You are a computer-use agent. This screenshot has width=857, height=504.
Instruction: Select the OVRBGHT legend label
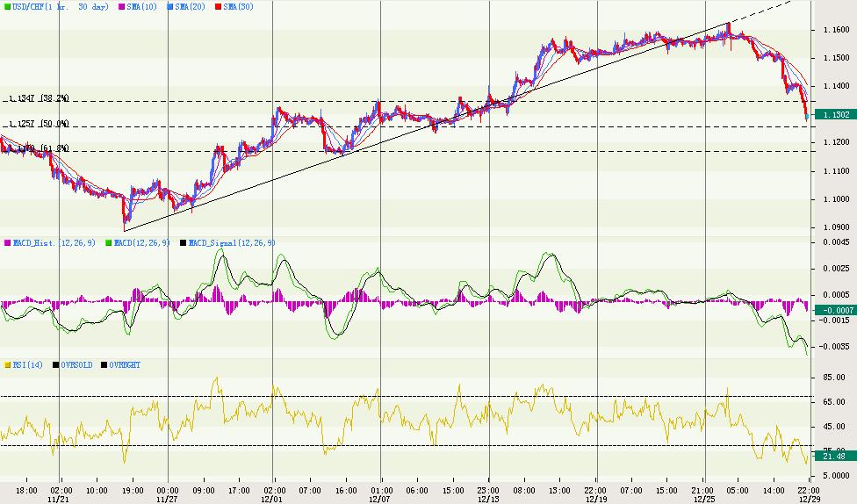coord(125,364)
